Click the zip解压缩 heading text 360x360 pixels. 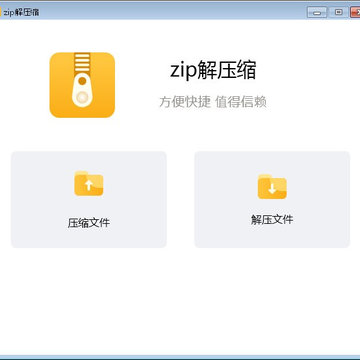213,71
